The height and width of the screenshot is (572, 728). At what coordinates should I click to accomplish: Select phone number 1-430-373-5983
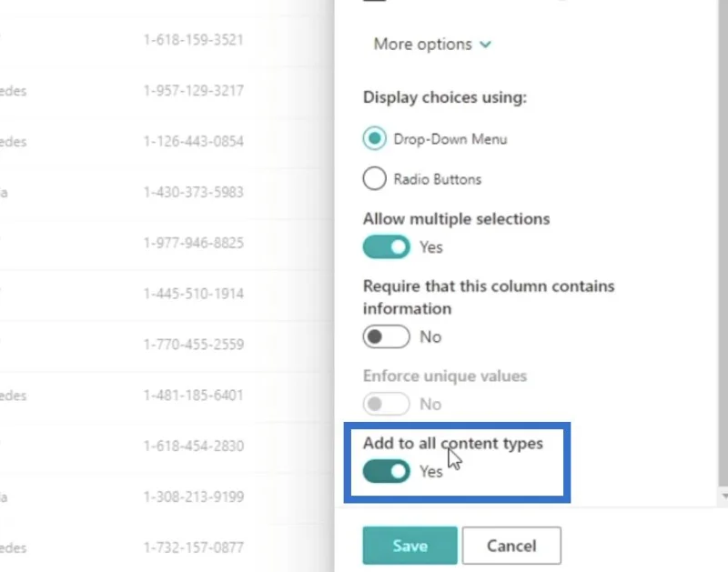pyautogui.click(x=194, y=192)
